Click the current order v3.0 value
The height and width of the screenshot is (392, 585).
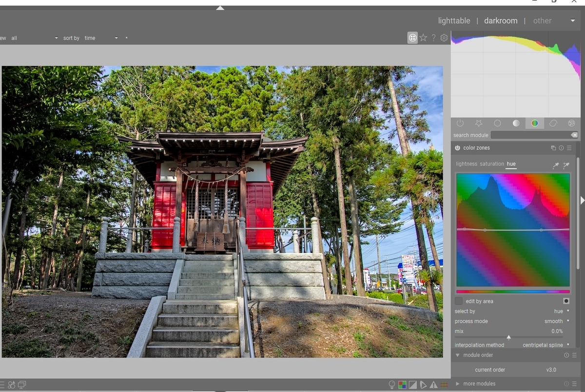pyautogui.click(x=551, y=370)
